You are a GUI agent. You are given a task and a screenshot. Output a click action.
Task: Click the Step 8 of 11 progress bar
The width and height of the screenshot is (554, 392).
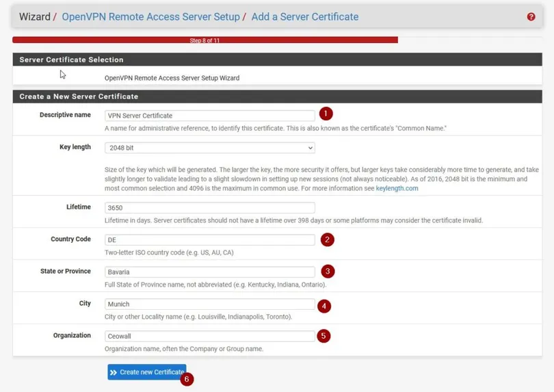[x=205, y=40]
